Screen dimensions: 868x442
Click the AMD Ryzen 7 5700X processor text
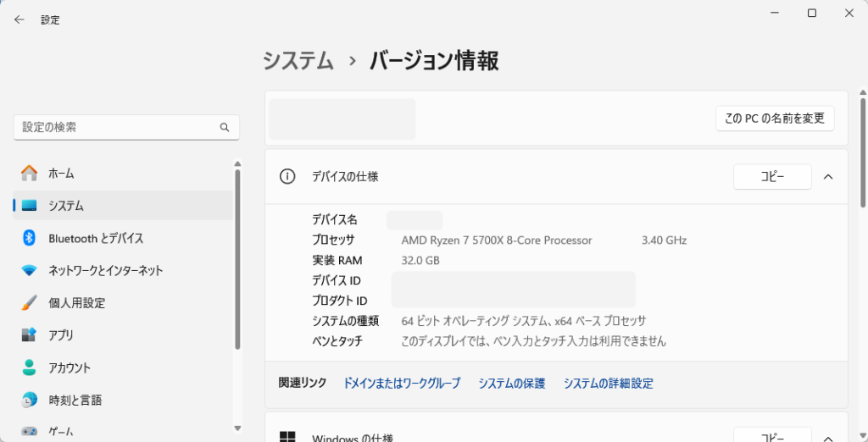pyautogui.click(x=497, y=240)
